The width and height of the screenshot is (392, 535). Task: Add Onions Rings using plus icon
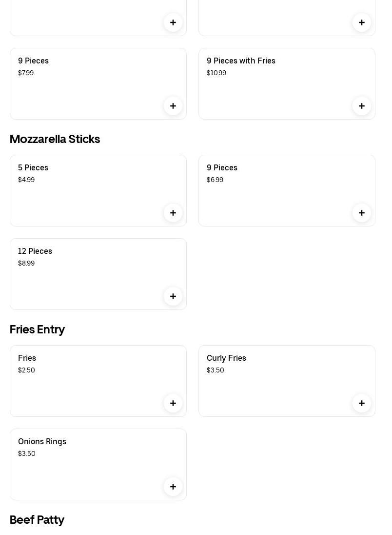point(173,487)
